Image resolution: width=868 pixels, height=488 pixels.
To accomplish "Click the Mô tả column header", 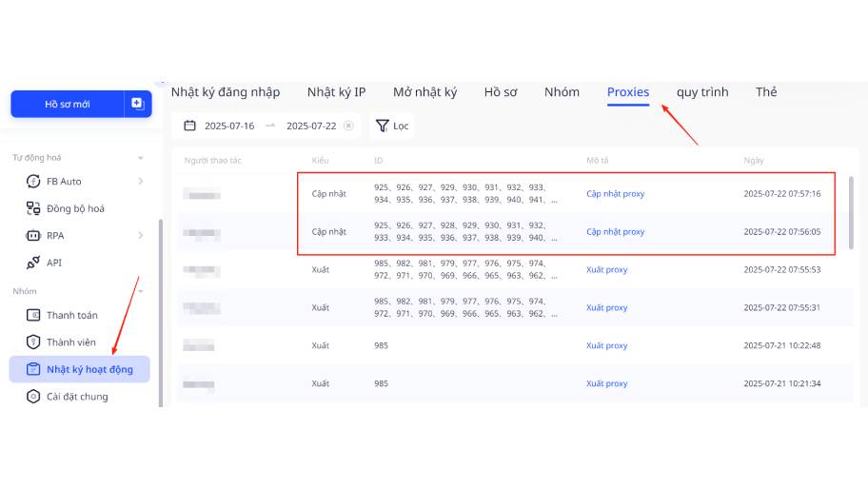I will [x=598, y=161].
